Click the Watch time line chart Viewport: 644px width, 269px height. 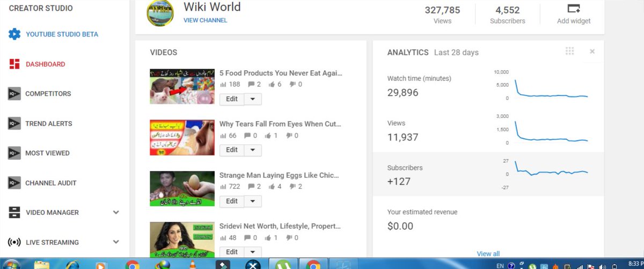551,89
